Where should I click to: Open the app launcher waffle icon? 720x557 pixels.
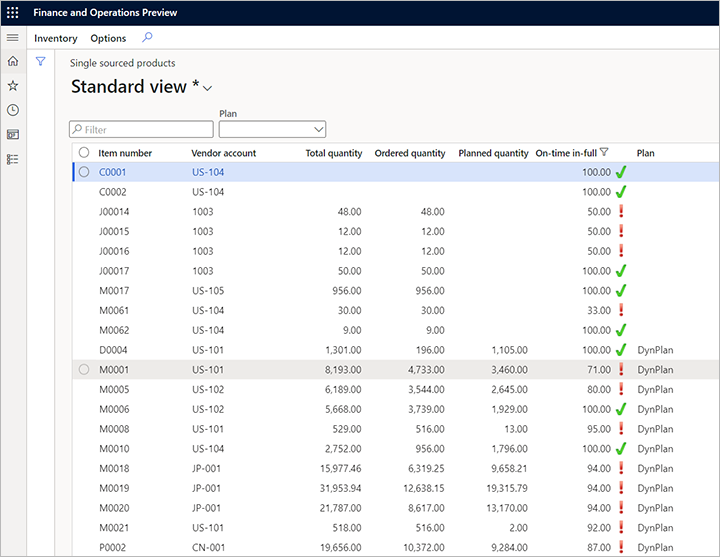[13, 12]
